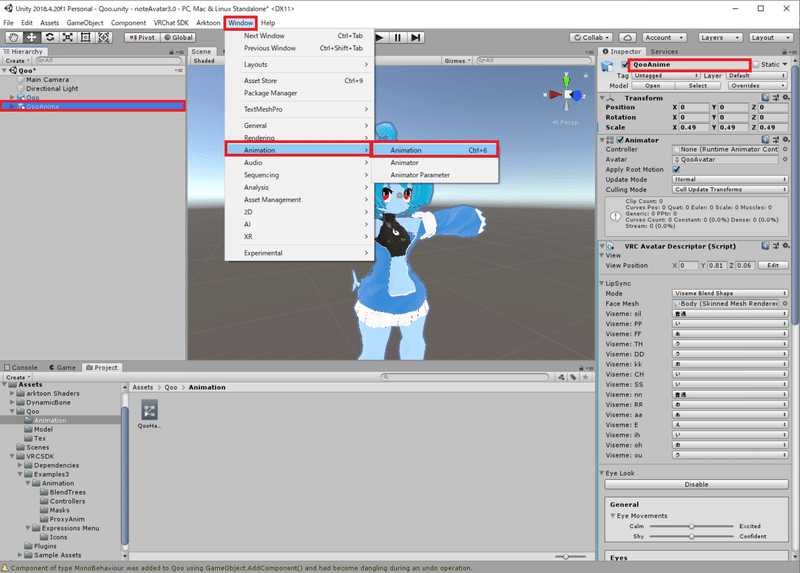Open the QooHa animation asset
Screen dimensions: 800x573
(x=149, y=413)
